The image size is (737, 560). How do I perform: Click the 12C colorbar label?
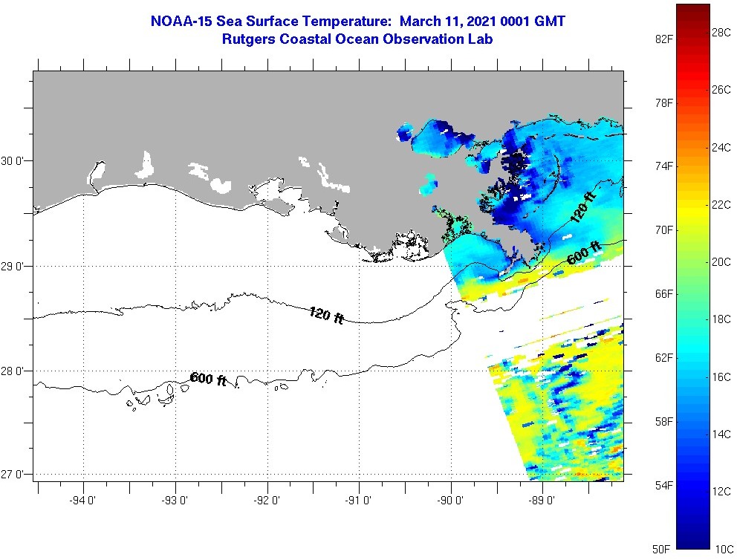[721, 492]
